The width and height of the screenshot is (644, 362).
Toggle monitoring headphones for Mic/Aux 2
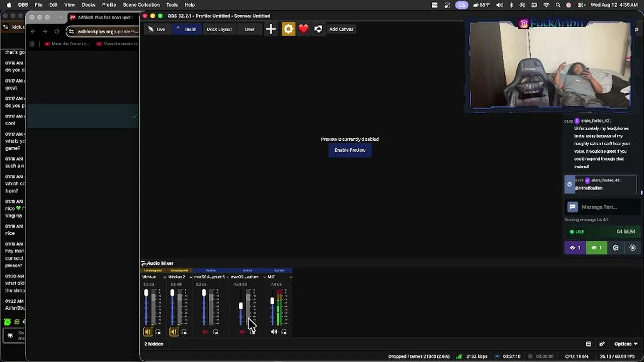tap(184, 332)
